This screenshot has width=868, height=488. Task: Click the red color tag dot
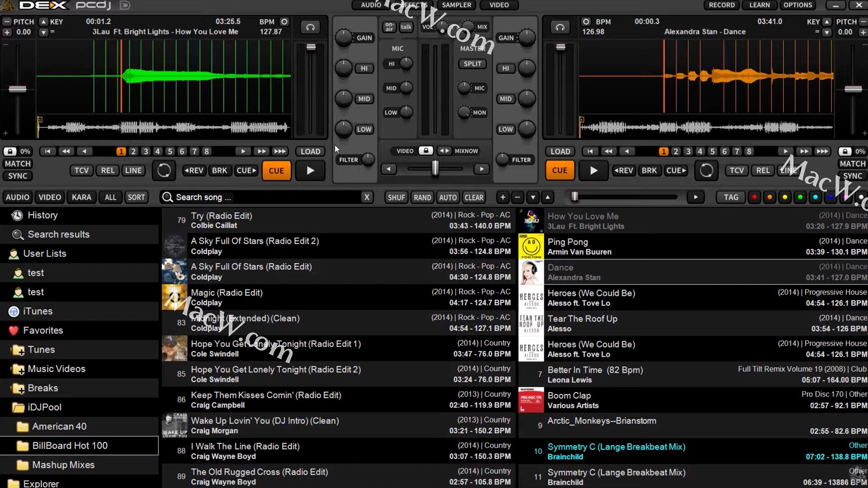tap(754, 197)
